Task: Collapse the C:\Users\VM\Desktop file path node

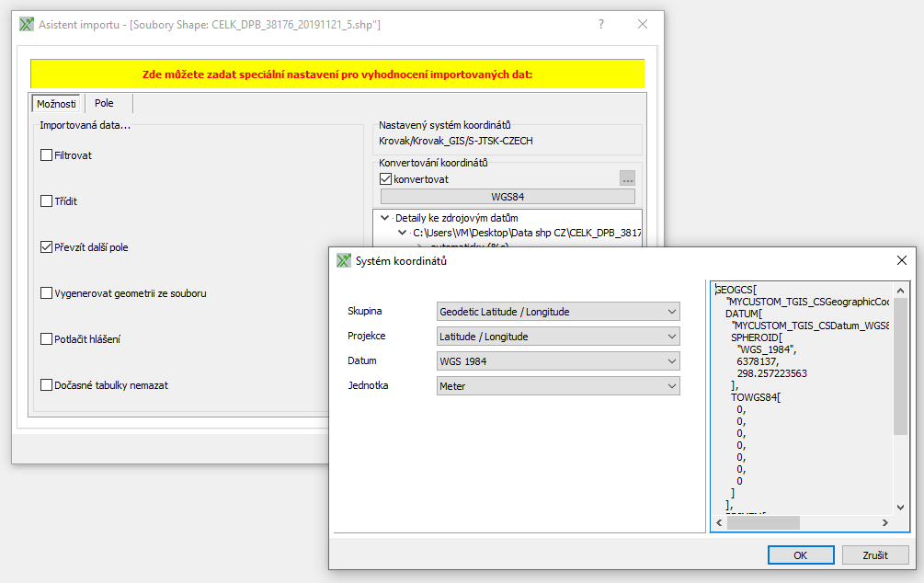Action: pyautogui.click(x=402, y=233)
